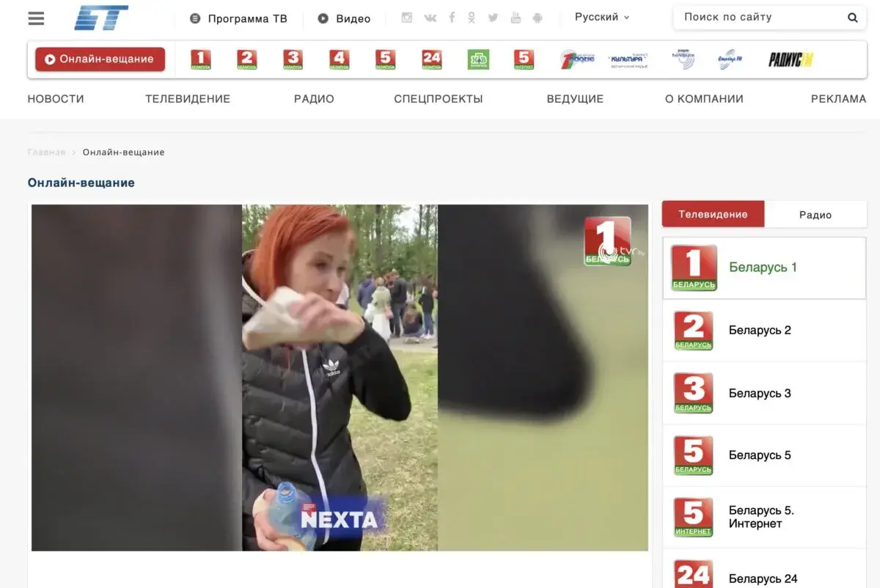Click the Instagram social icon

(x=407, y=18)
